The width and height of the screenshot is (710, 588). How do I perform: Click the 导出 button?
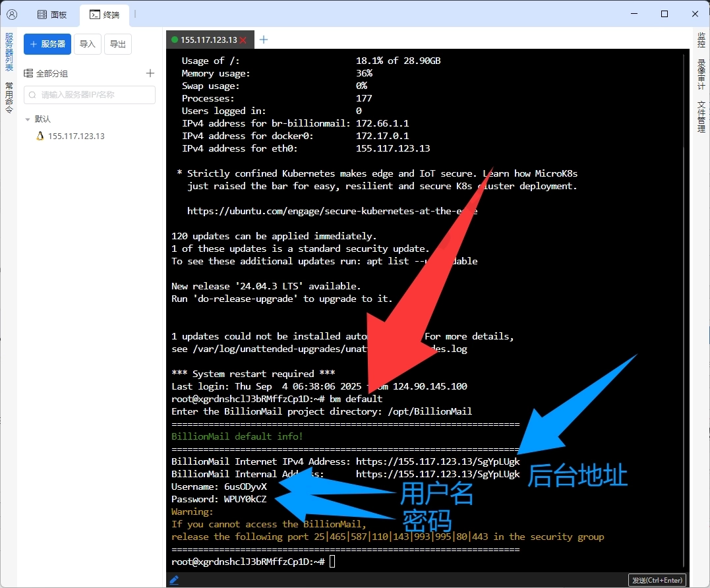pyautogui.click(x=118, y=44)
